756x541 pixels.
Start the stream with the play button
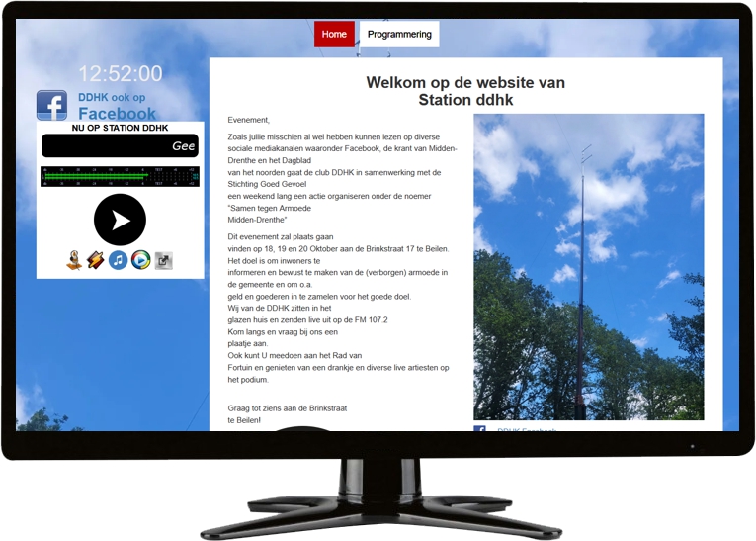tap(120, 221)
